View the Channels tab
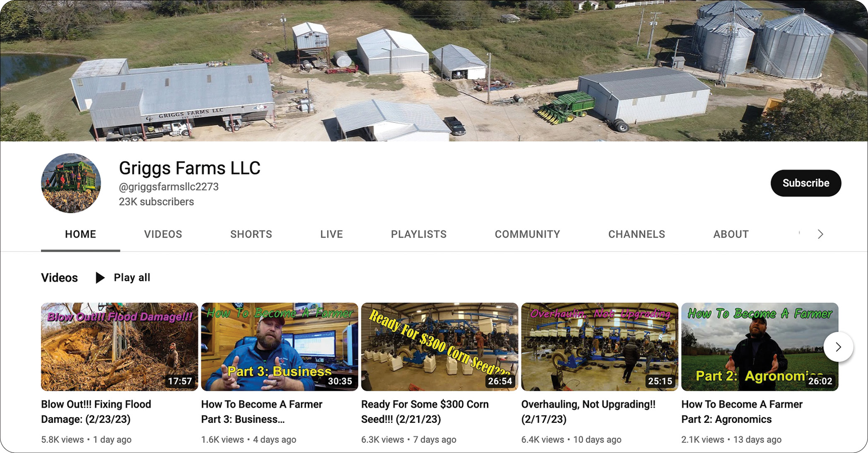868x453 pixels. click(x=637, y=234)
